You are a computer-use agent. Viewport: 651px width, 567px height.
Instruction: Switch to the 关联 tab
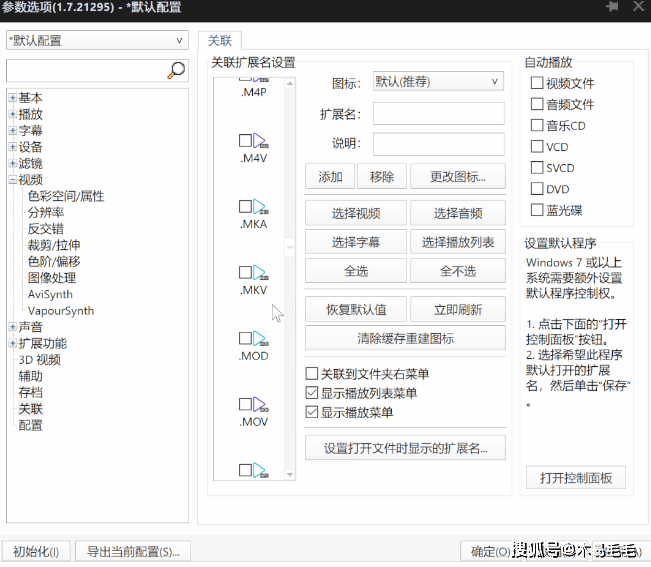(219, 41)
